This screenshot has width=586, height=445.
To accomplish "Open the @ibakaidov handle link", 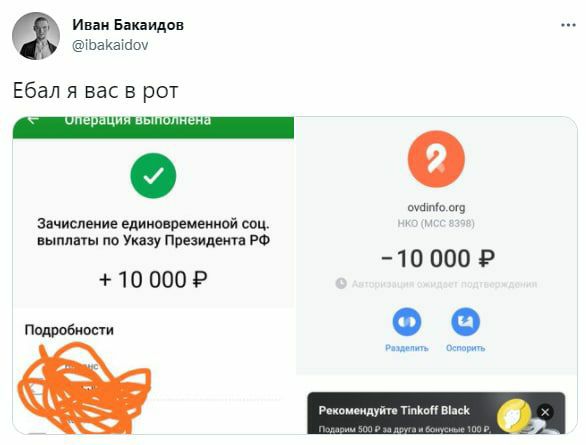I will 110,45.
